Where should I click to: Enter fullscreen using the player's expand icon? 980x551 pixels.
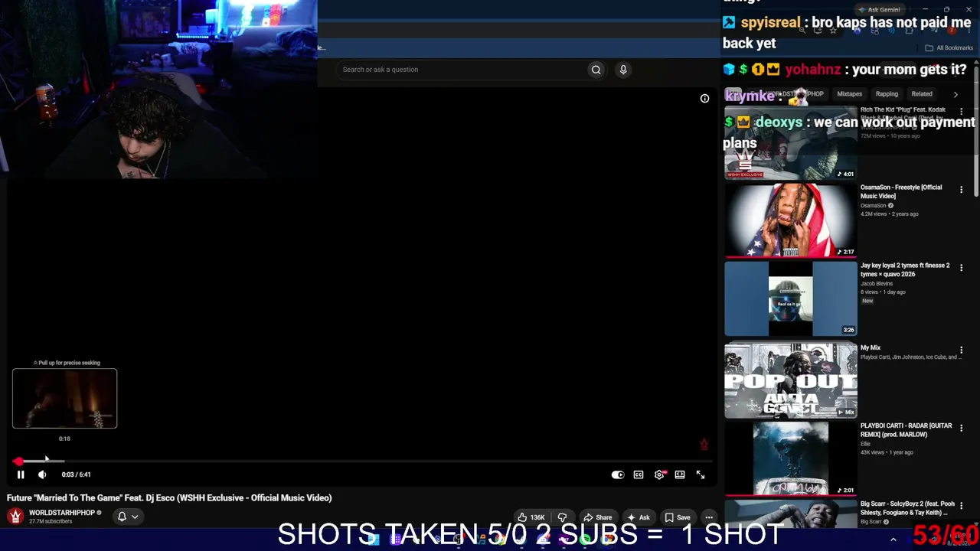(701, 474)
